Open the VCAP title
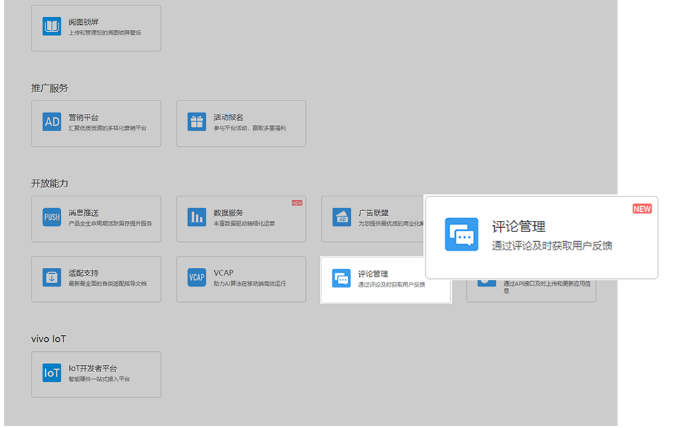 click(223, 273)
